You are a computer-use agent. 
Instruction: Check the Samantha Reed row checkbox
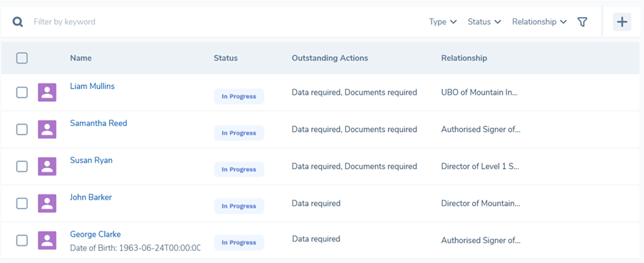coord(22,129)
